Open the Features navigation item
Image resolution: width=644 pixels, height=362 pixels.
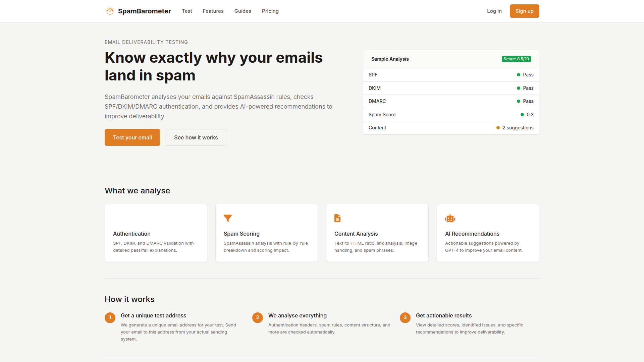point(213,11)
